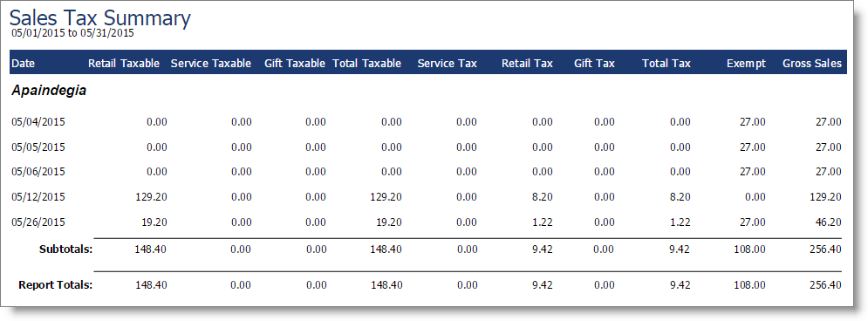
Task: Click Subtotals Exempt value 108.00
Action: 750,249
